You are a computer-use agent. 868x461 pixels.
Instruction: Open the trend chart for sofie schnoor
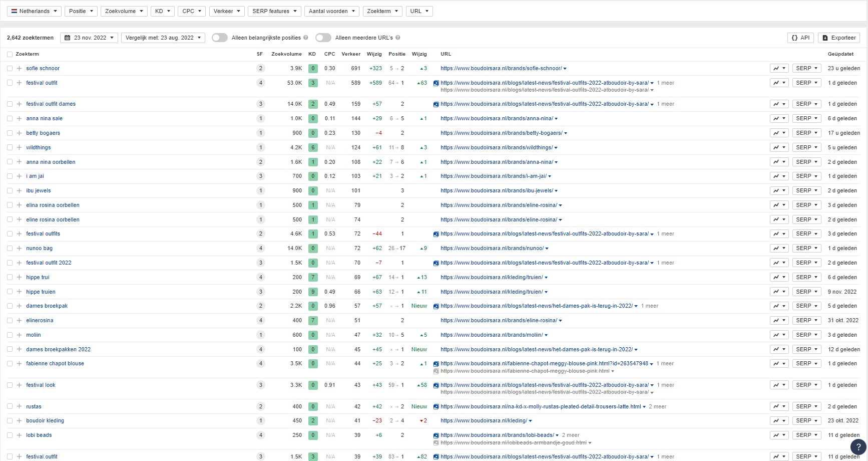click(779, 68)
